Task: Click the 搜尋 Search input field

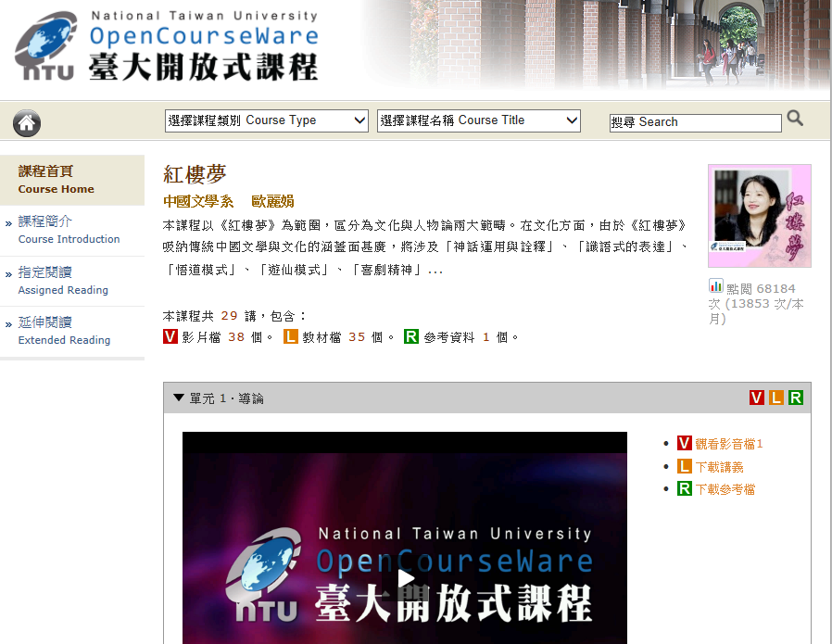Action: click(695, 121)
